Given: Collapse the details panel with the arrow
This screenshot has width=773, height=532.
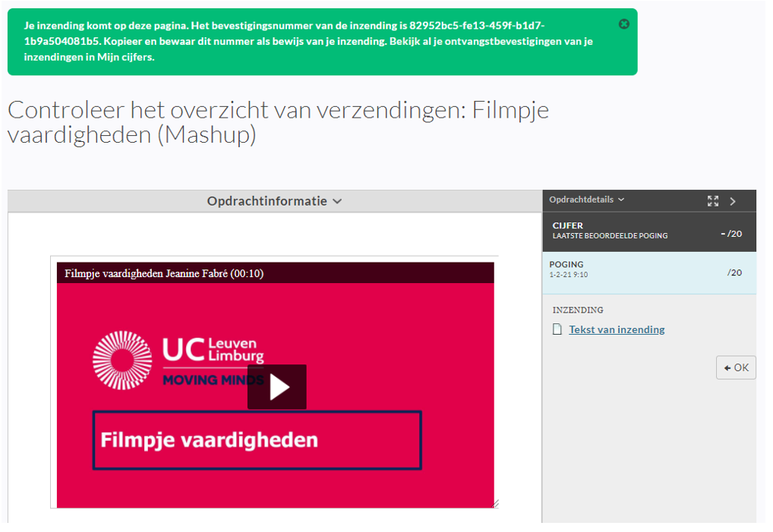Looking at the screenshot, I should [x=733, y=201].
